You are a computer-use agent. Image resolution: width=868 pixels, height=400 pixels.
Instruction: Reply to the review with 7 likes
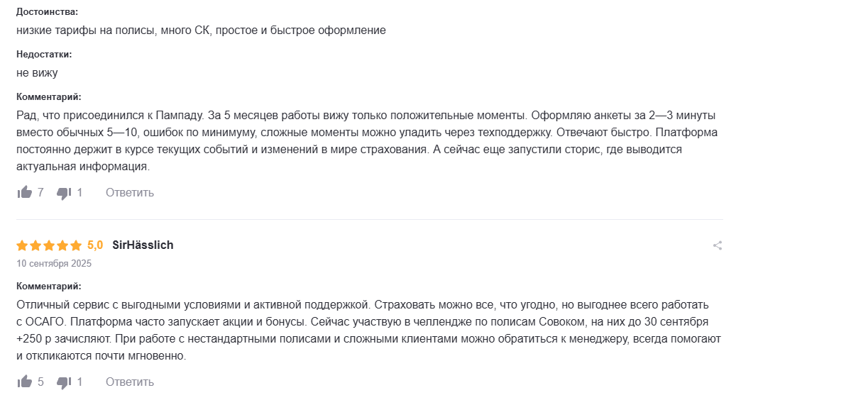[x=130, y=192]
